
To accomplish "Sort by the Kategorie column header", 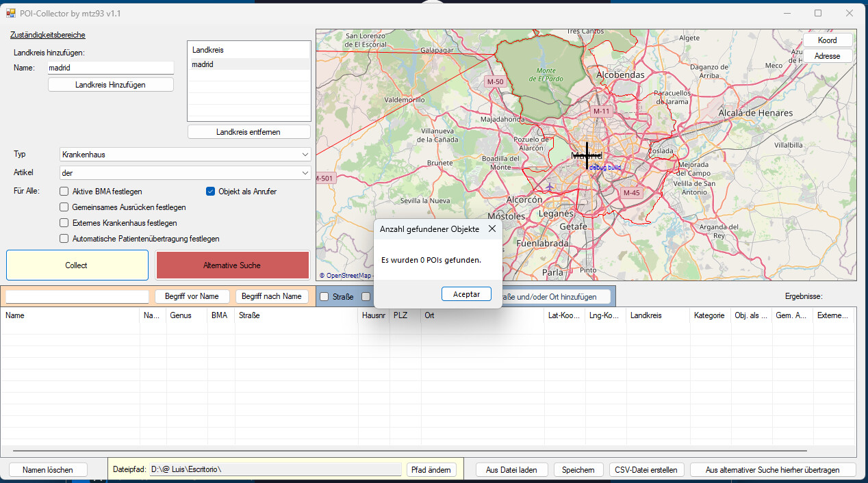I will pos(709,315).
